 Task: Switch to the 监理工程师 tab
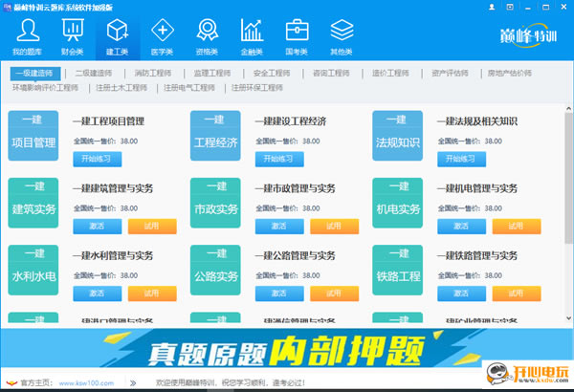coord(212,74)
